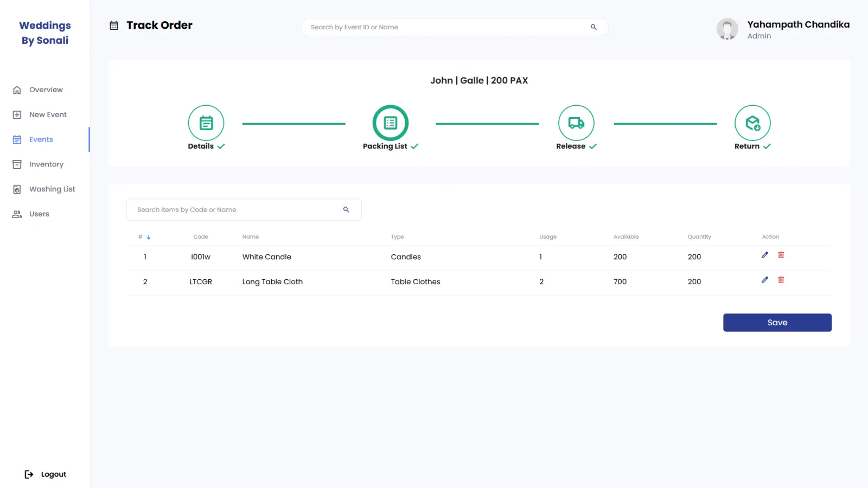Go to the Return step icon
The image size is (868, 488).
tap(752, 123)
